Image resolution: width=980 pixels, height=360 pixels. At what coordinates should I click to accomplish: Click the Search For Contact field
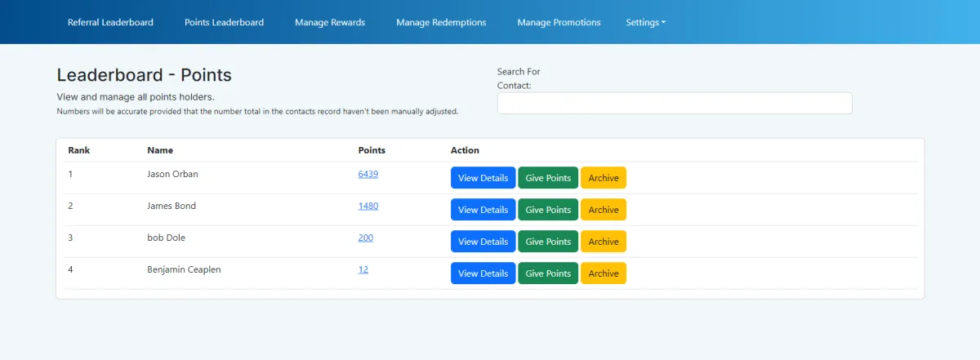point(674,103)
